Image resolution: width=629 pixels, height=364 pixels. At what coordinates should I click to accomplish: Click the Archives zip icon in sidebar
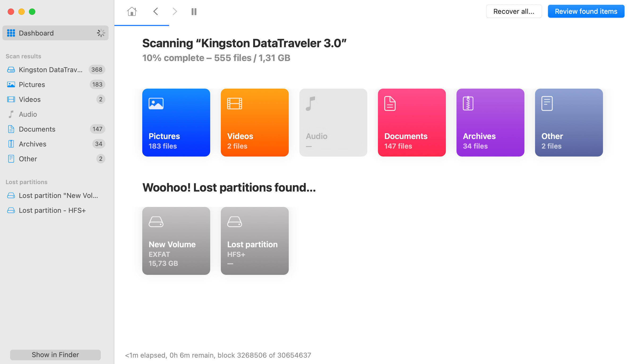pyautogui.click(x=11, y=144)
